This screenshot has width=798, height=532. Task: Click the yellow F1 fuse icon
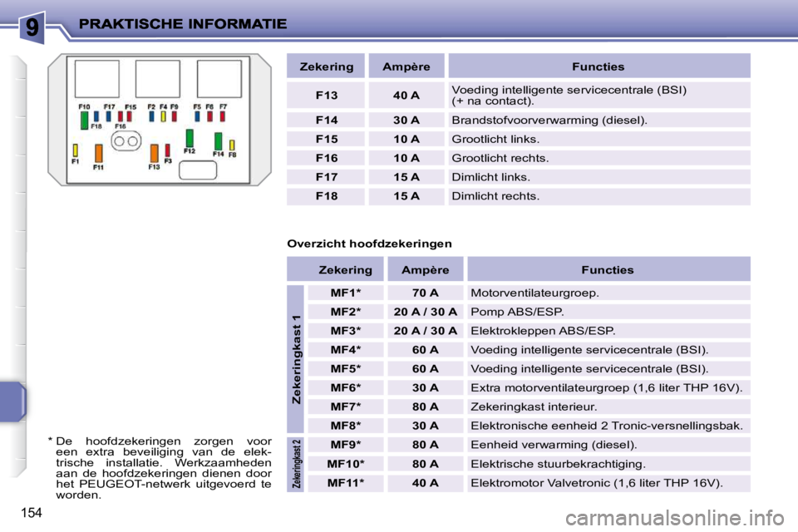pyautogui.click(x=75, y=150)
